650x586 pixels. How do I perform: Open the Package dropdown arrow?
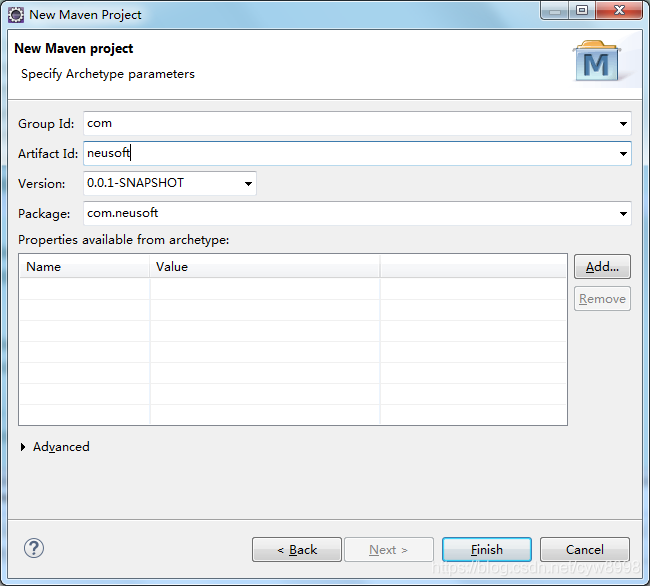coord(623,214)
